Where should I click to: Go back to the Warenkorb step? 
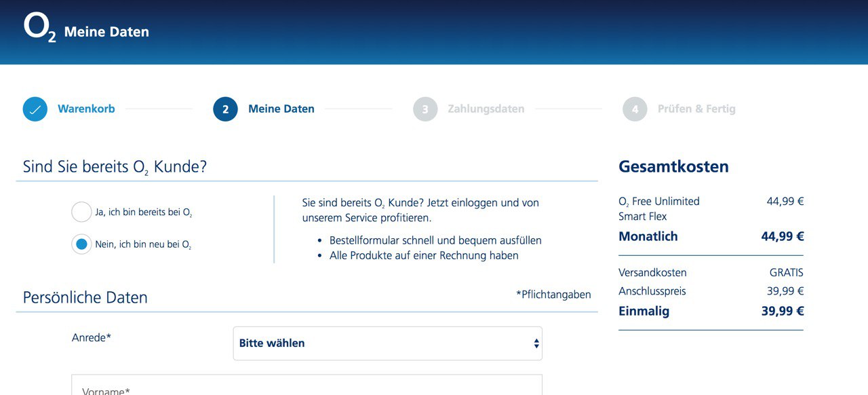coord(86,109)
